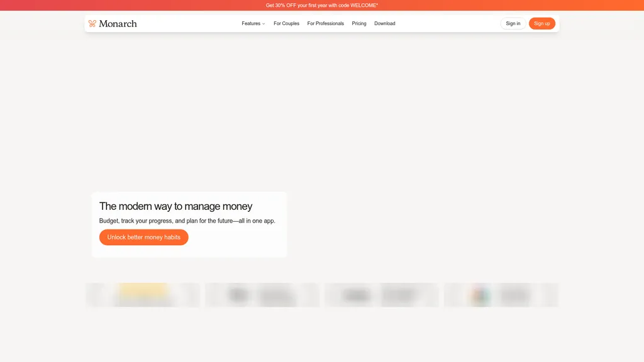This screenshot has height=362, width=644.
Task: Open the Monarch home wordmark link
Action: point(118,24)
